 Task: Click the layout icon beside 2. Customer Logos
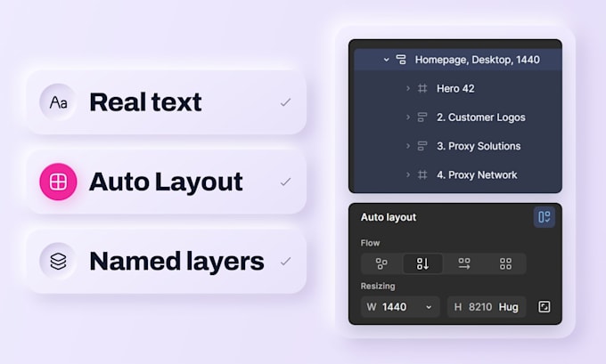pyautogui.click(x=422, y=117)
